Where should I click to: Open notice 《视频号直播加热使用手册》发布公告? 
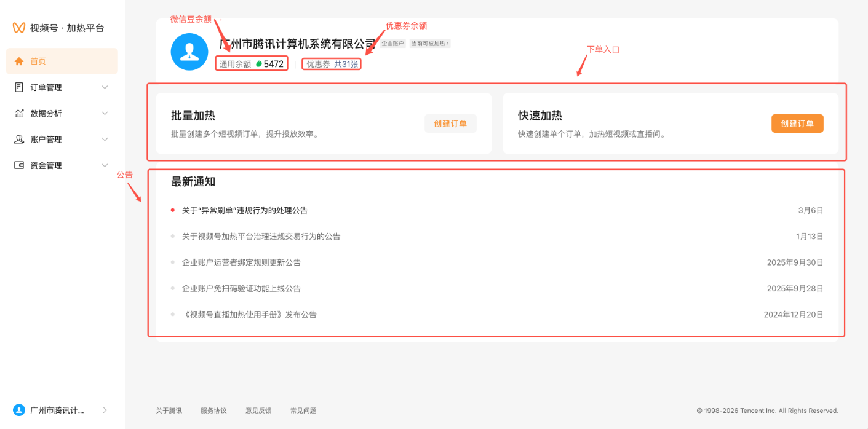coord(250,314)
